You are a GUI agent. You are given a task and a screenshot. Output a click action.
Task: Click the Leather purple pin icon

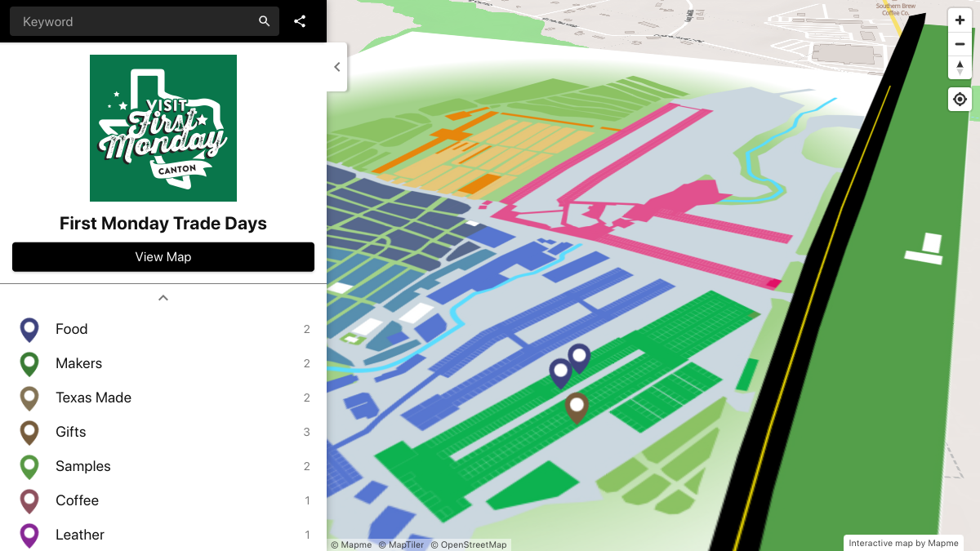(29, 535)
